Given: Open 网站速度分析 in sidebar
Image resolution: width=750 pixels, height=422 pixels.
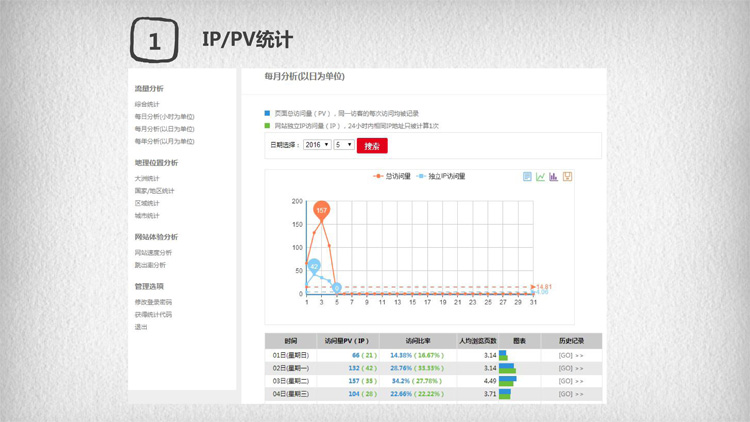Looking at the screenshot, I should pos(152,253).
